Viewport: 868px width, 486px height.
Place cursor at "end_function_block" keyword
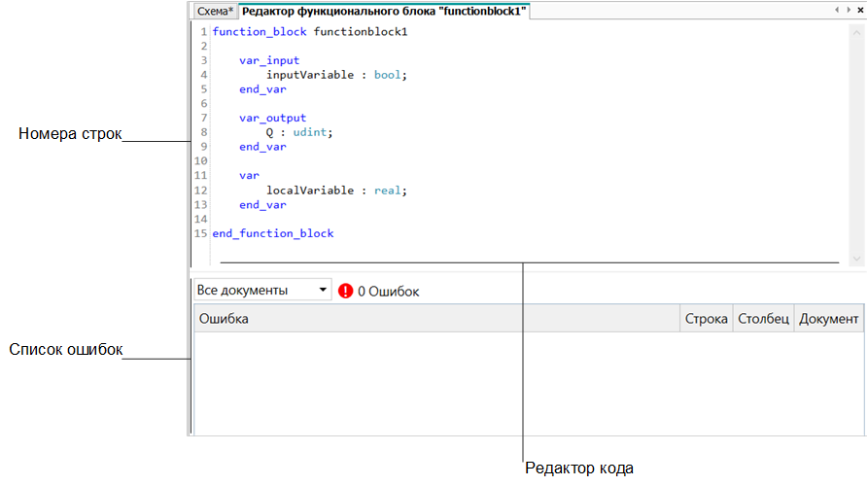[x=273, y=233]
